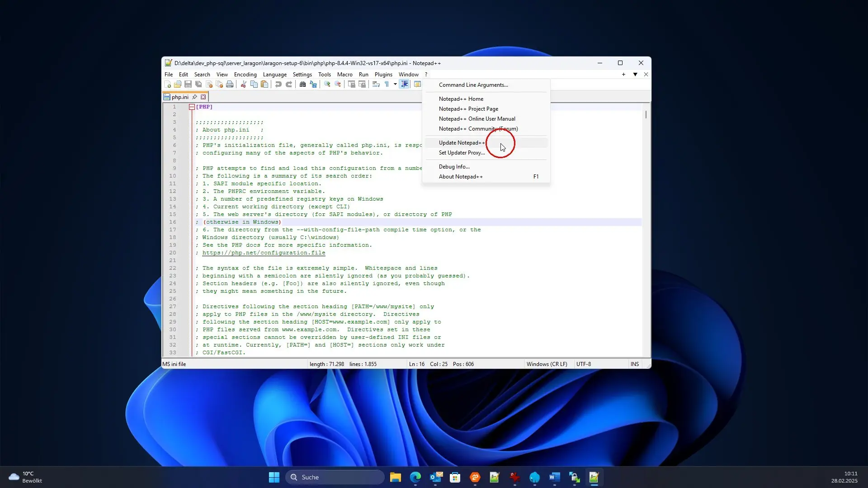Viewport: 868px width, 488px height.
Task: Click the plus button at the menu bar's right end
Action: 623,75
